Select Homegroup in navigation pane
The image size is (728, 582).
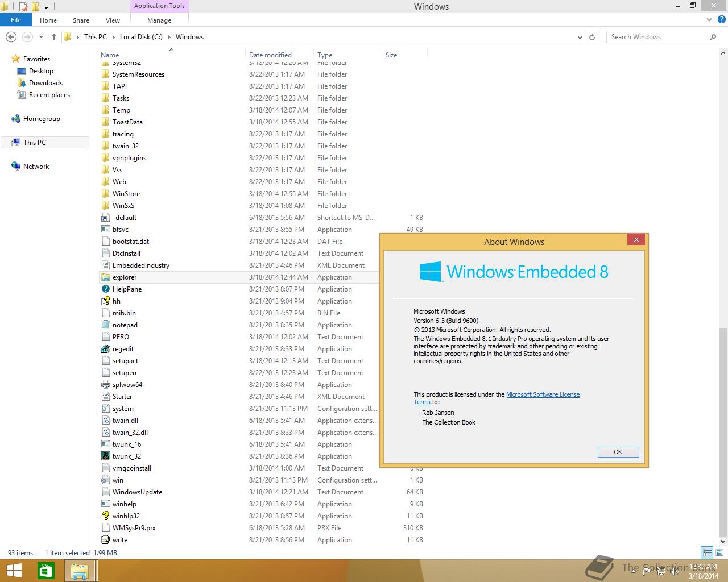coord(42,119)
